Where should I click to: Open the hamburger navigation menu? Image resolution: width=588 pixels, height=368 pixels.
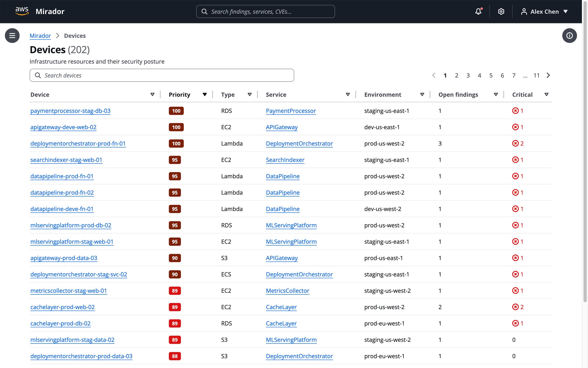(12, 36)
